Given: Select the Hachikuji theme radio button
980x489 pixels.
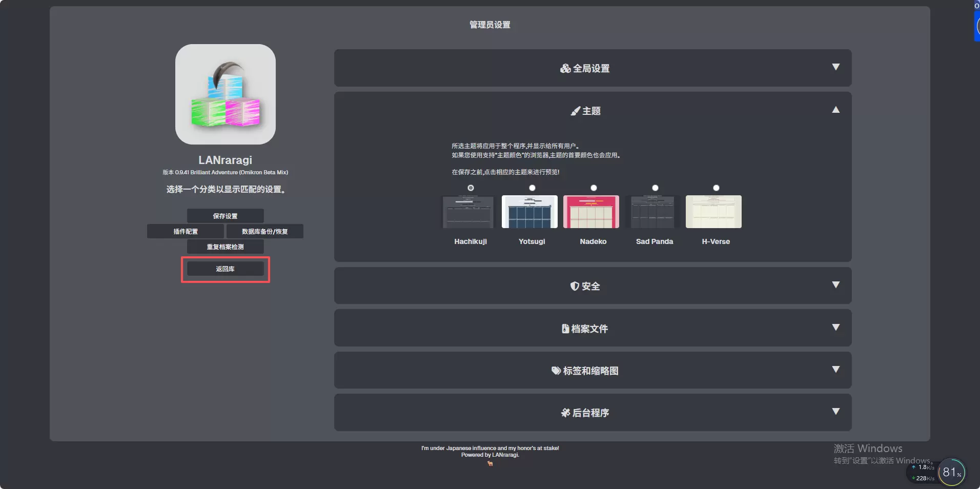Looking at the screenshot, I should click(471, 188).
